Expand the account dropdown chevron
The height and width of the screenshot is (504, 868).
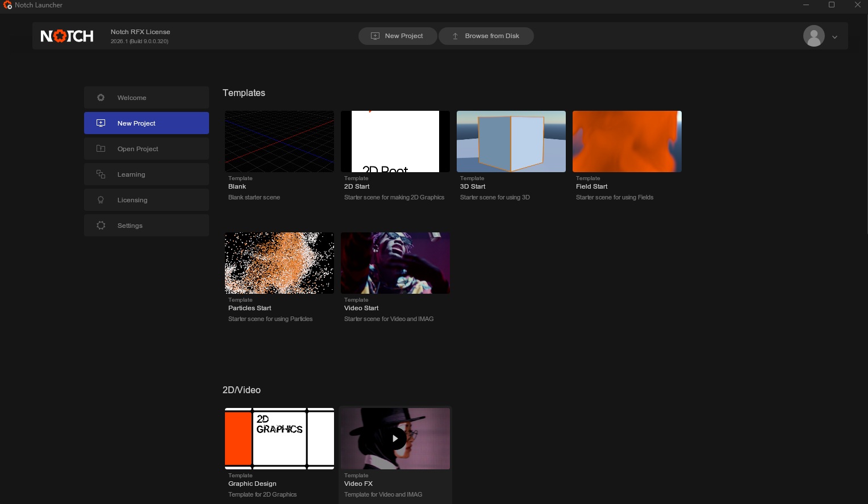834,37
